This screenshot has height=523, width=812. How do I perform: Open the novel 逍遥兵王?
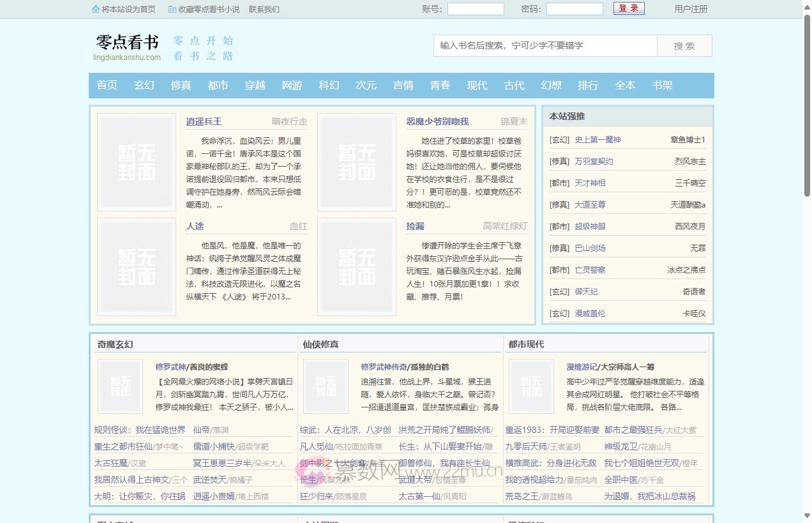204,121
